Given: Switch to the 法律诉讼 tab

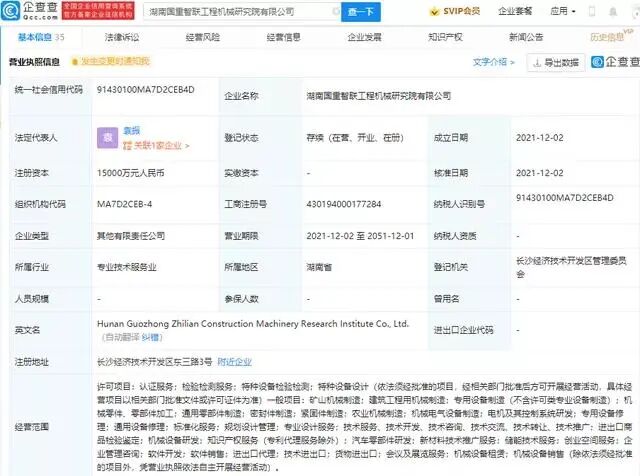Looking at the screenshot, I should click(122, 37).
